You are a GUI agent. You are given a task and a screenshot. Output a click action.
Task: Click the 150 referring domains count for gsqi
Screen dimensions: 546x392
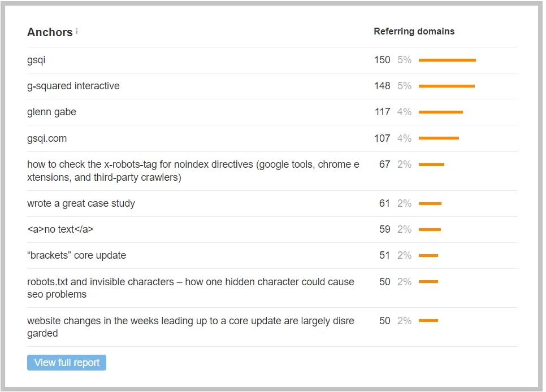click(382, 60)
